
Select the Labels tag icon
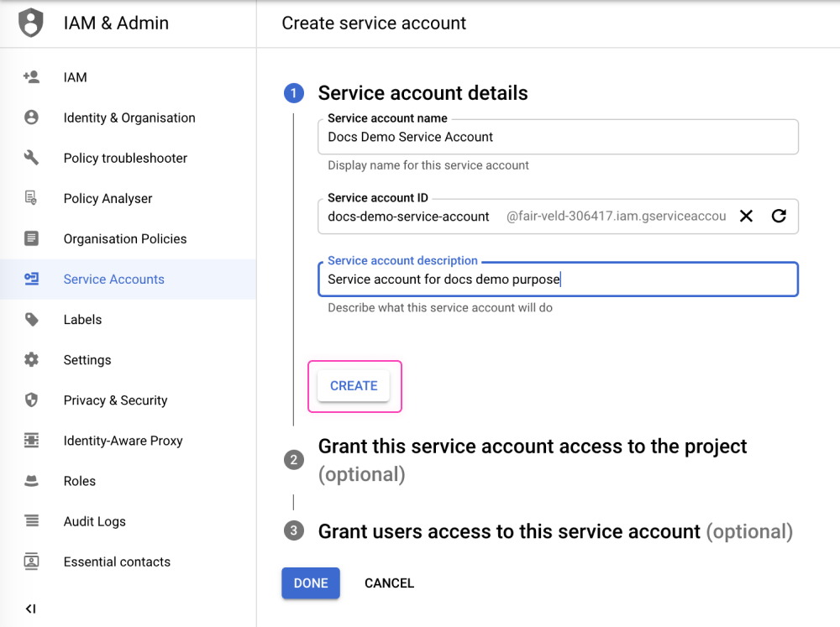click(x=30, y=319)
